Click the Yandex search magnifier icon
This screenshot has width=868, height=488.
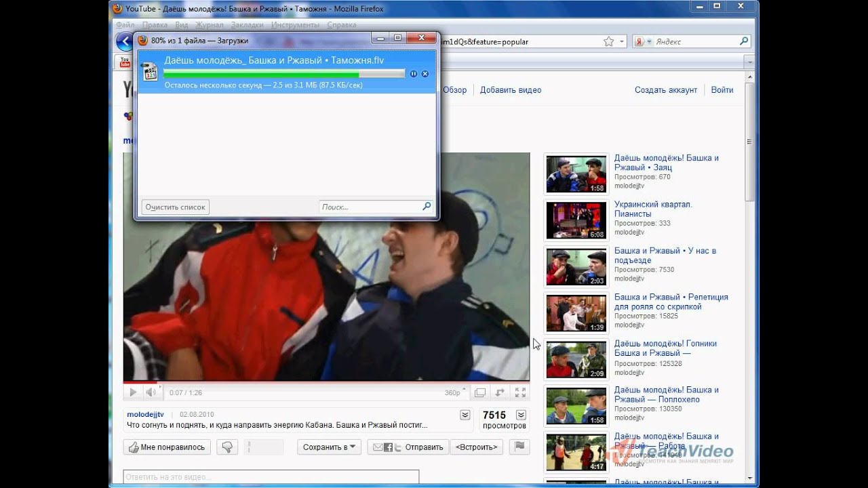(744, 41)
